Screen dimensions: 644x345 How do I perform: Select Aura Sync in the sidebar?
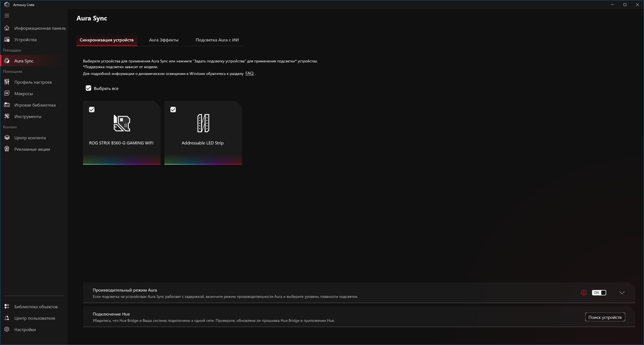point(34,61)
